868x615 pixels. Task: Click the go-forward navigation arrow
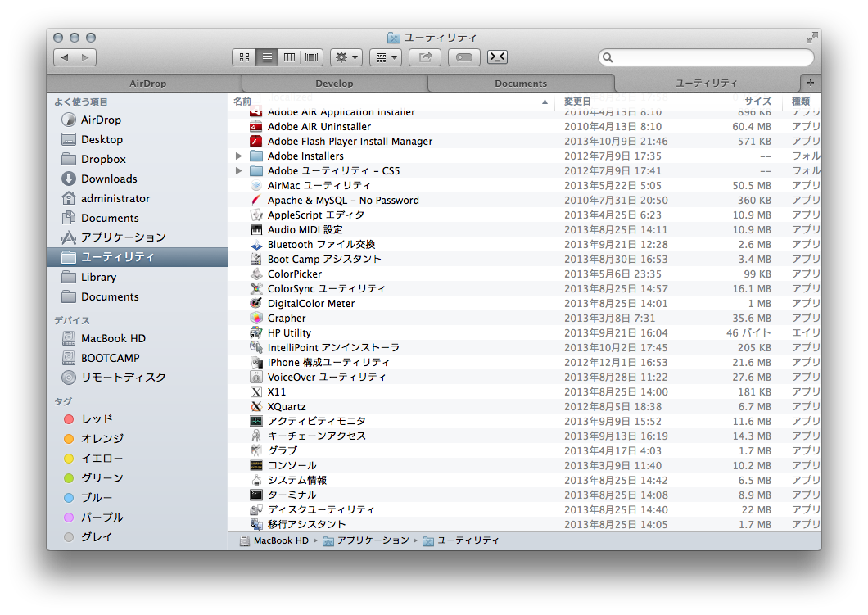(86, 57)
